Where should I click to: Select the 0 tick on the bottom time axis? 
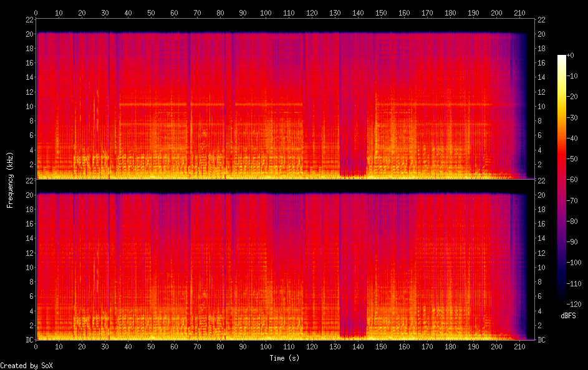coord(36,346)
